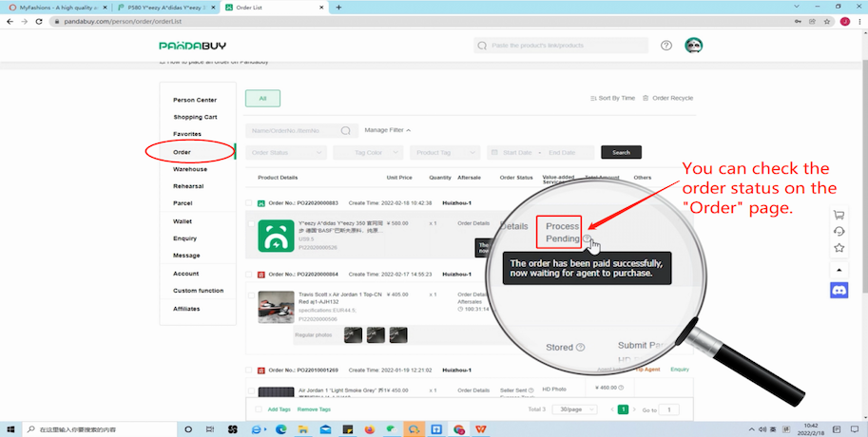This screenshot has height=437, width=868.
Task: Check the box for order PO22020000864
Action: point(249,275)
